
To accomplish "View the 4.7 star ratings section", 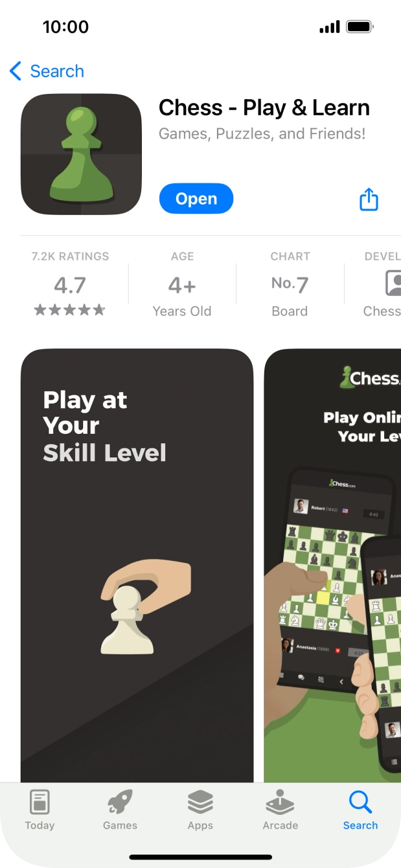I will (x=70, y=284).
